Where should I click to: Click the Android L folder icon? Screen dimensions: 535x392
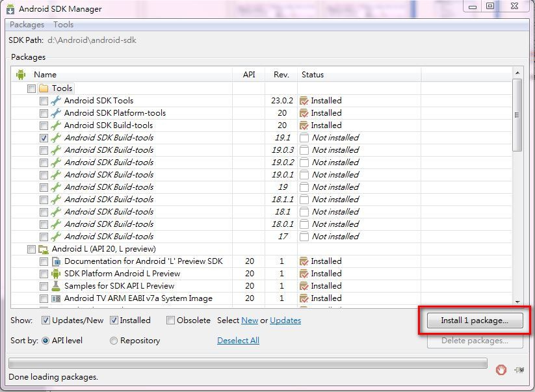[44, 250]
